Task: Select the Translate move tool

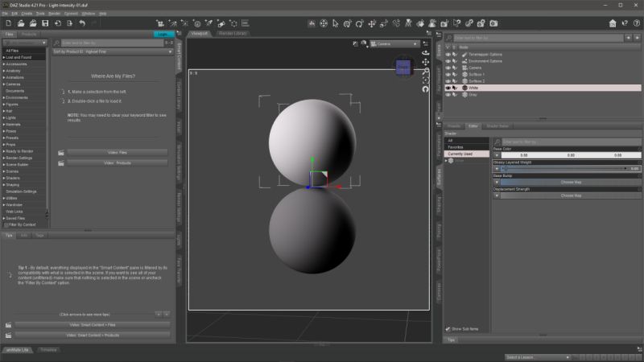Action: [372, 23]
